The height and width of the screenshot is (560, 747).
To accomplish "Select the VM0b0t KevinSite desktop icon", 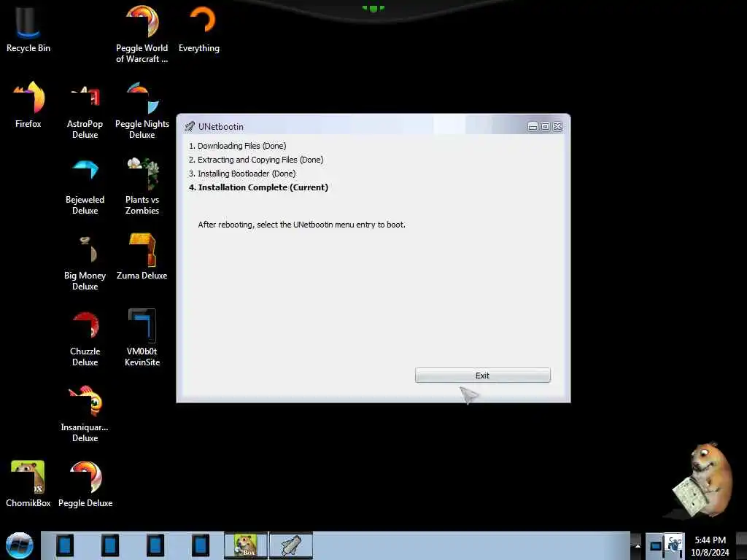I will tap(142, 338).
